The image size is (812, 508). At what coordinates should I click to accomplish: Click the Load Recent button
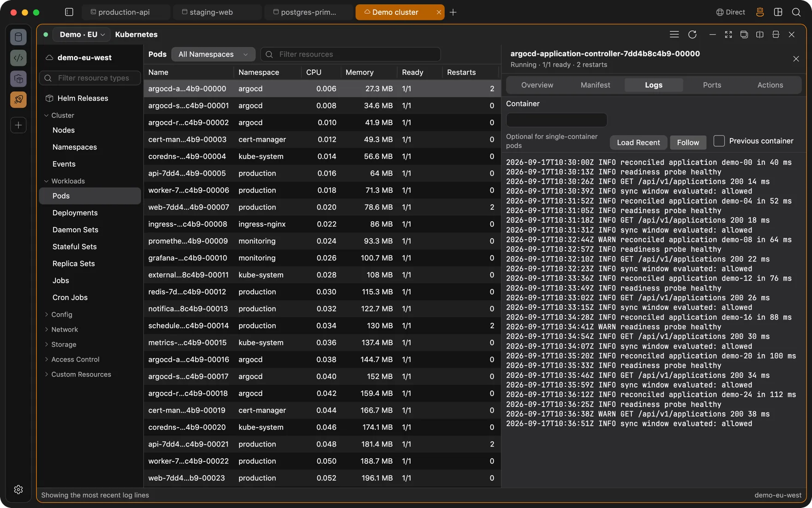coord(638,143)
